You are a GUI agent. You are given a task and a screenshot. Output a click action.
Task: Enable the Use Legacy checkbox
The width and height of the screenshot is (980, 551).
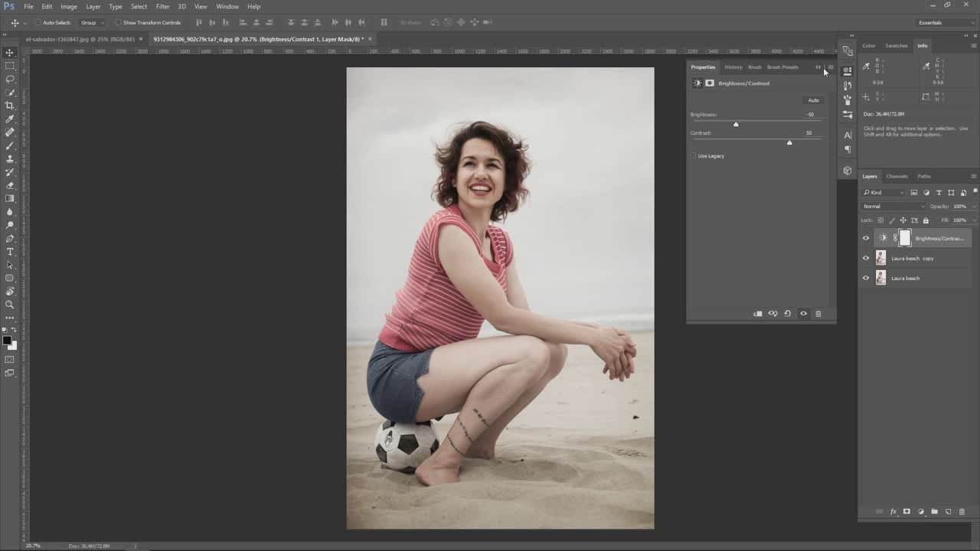pos(694,156)
